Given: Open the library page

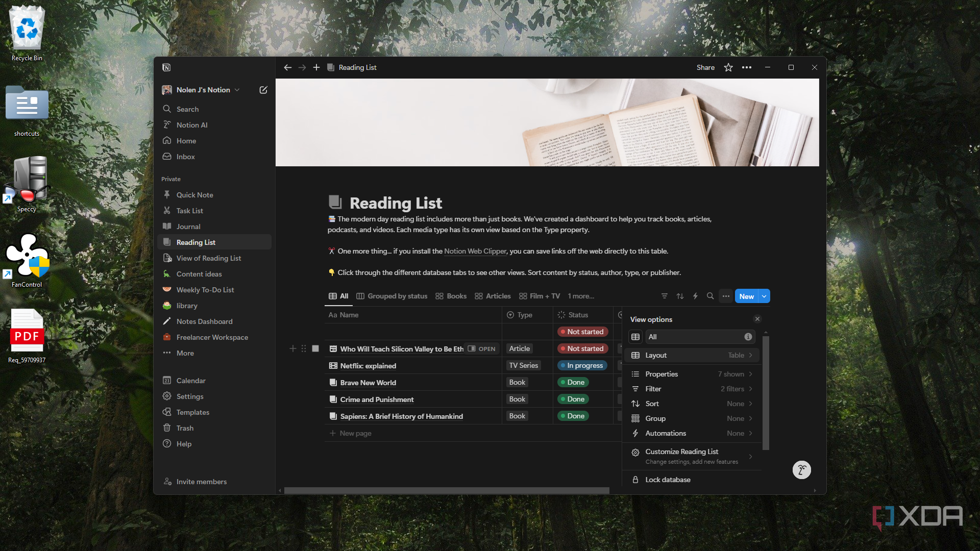Looking at the screenshot, I should coord(214,306).
